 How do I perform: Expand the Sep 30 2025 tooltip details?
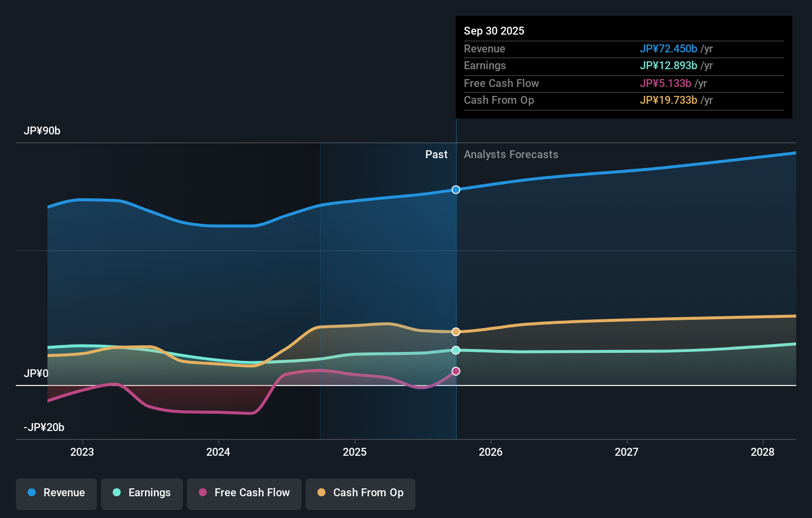coord(494,31)
